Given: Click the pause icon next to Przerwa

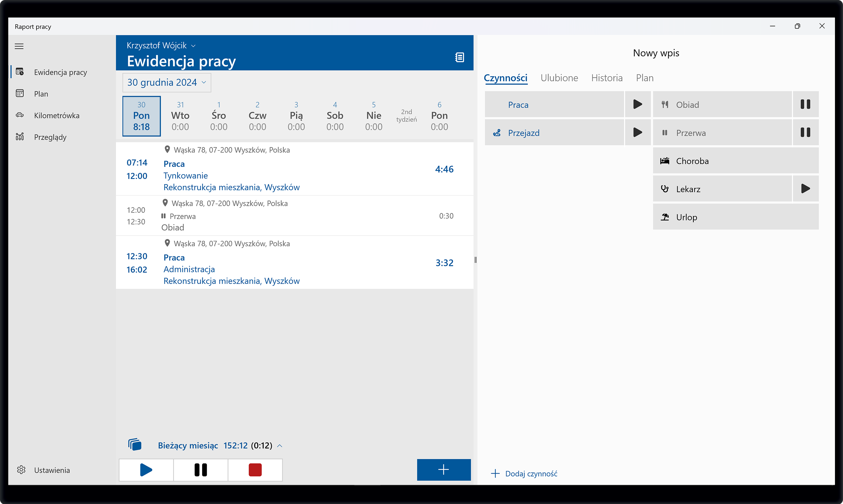Looking at the screenshot, I should click(805, 133).
